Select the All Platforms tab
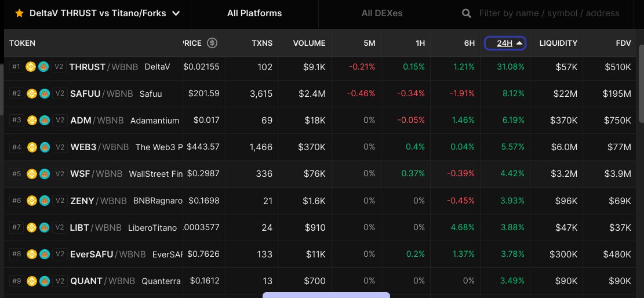Image resolution: width=644 pixels, height=298 pixels. click(254, 13)
